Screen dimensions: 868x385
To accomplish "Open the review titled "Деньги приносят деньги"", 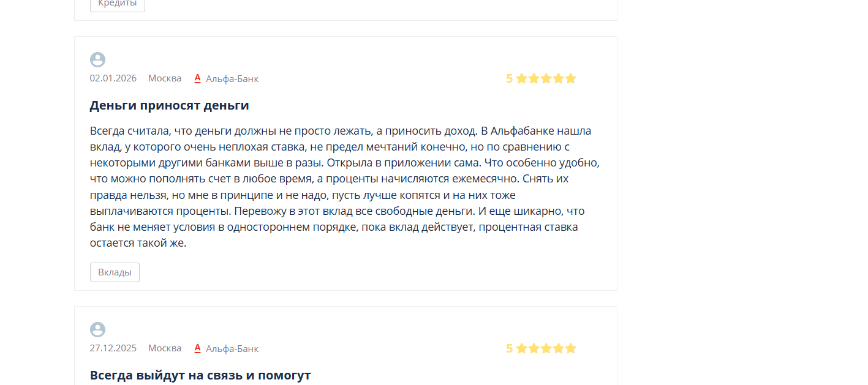I will (x=169, y=105).
